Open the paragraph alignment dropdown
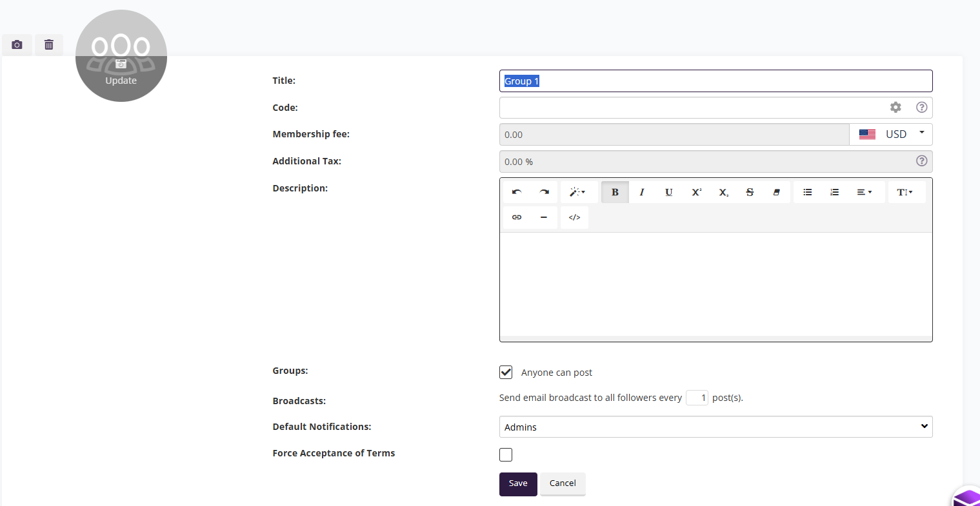980x506 pixels. (864, 192)
